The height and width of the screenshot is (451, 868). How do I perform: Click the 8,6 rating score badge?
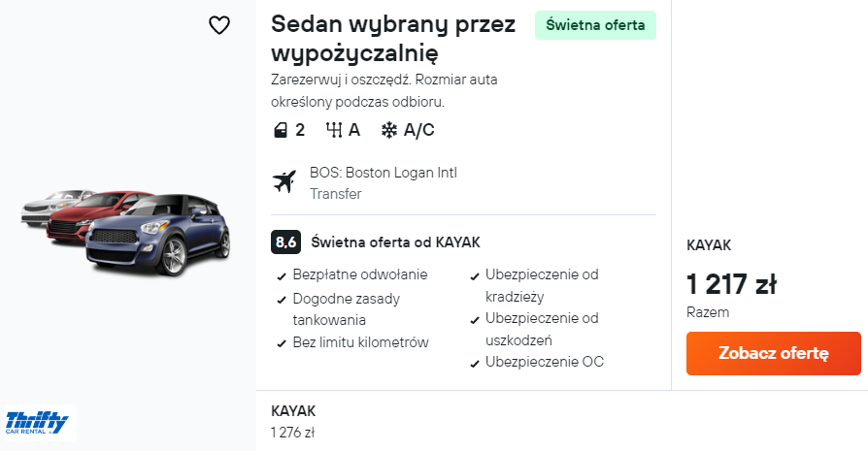point(285,242)
